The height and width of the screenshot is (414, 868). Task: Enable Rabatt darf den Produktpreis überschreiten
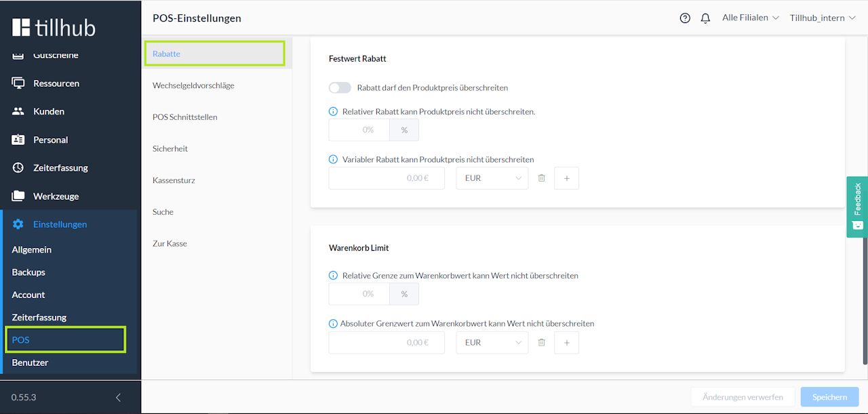tap(340, 88)
